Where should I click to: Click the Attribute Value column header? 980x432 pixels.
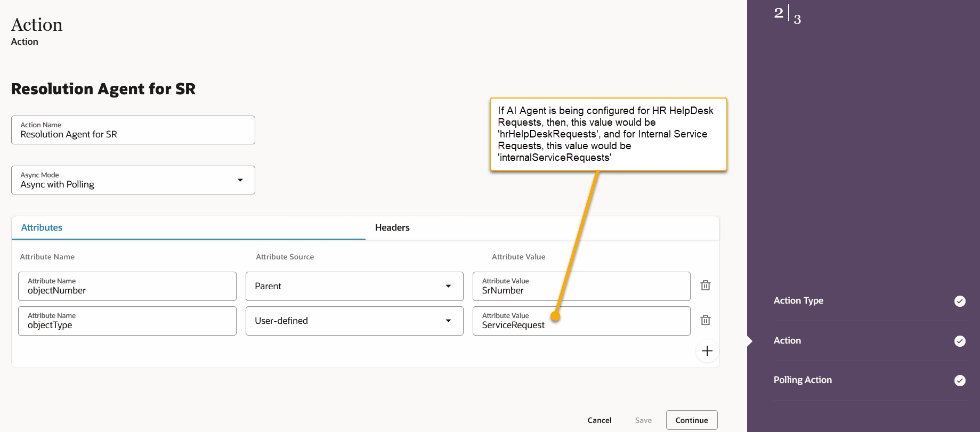coord(519,257)
